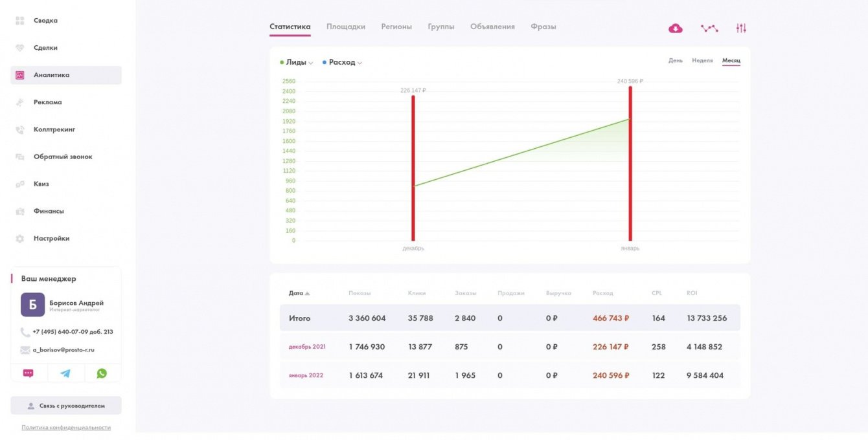Click the pink chat message icon
This screenshot has height=440, width=868.
point(29,373)
